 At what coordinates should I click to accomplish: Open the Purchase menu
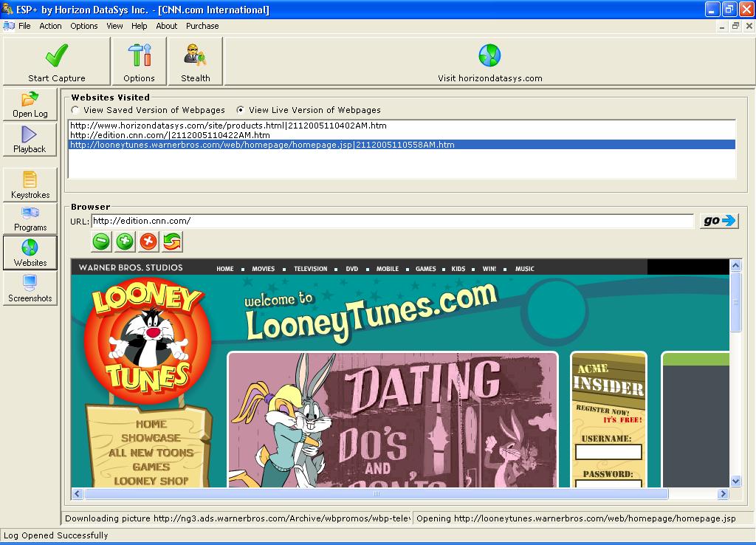202,26
